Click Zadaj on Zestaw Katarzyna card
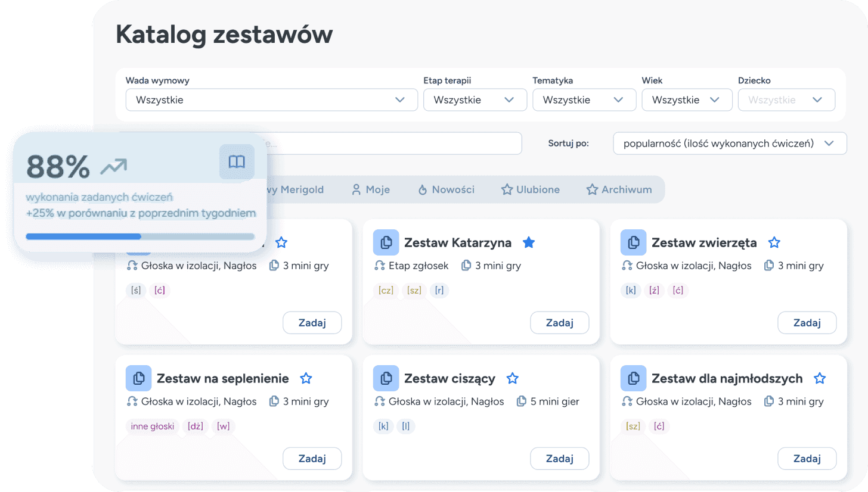 point(559,323)
